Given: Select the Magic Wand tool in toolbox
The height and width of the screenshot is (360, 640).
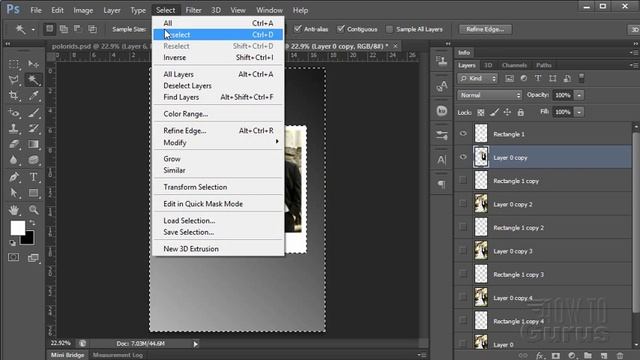Looking at the screenshot, I should click(x=33, y=80).
